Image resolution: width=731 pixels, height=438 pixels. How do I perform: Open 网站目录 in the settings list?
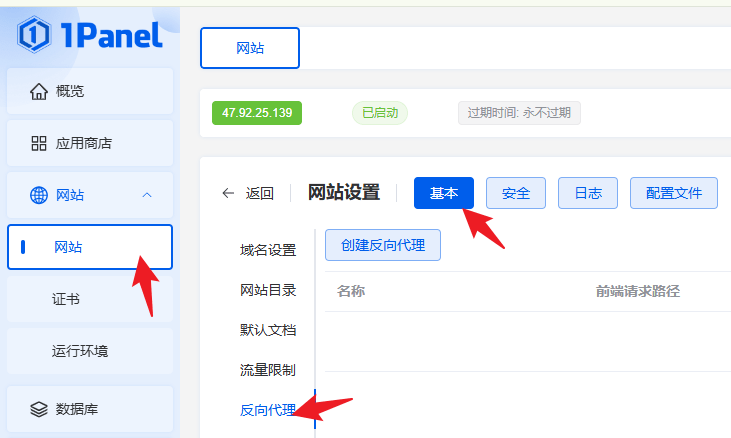coord(268,290)
